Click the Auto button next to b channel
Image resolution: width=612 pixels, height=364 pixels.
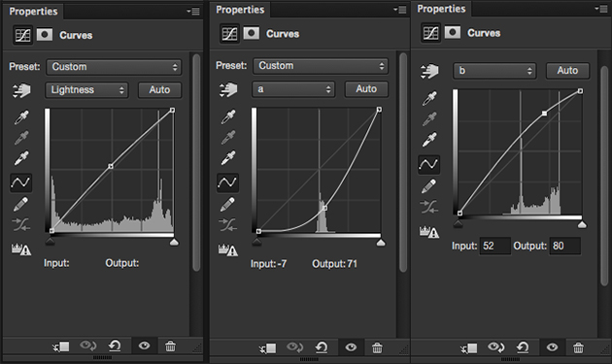(567, 71)
